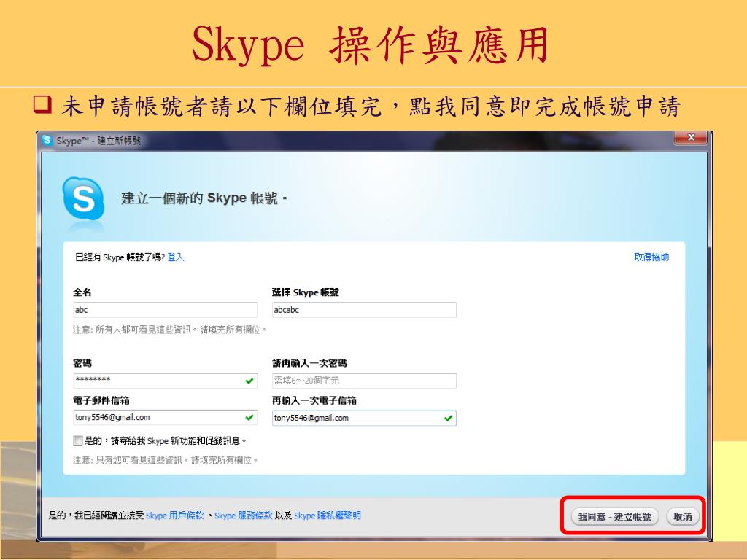The image size is (747, 560).
Task: Focus the 全名 full name field
Action: [166, 309]
